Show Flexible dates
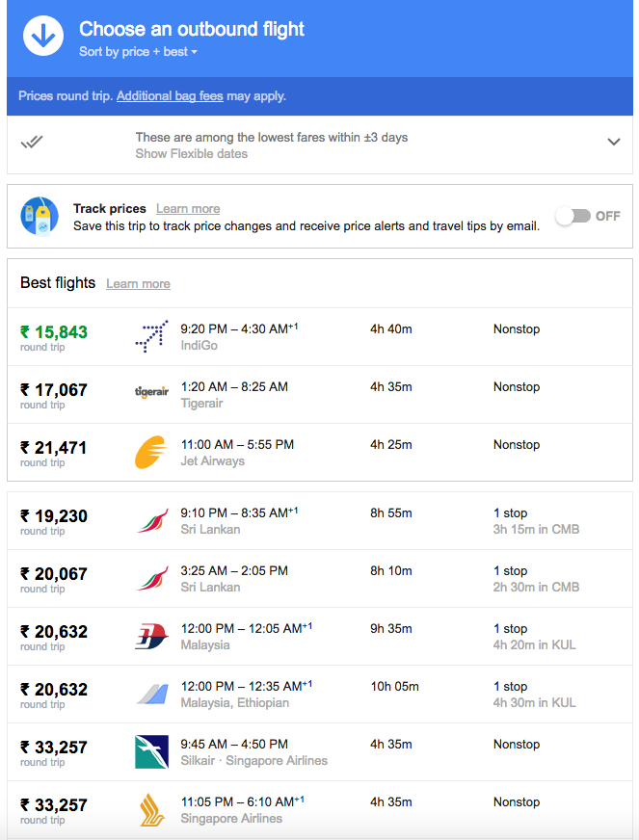 pos(192,154)
